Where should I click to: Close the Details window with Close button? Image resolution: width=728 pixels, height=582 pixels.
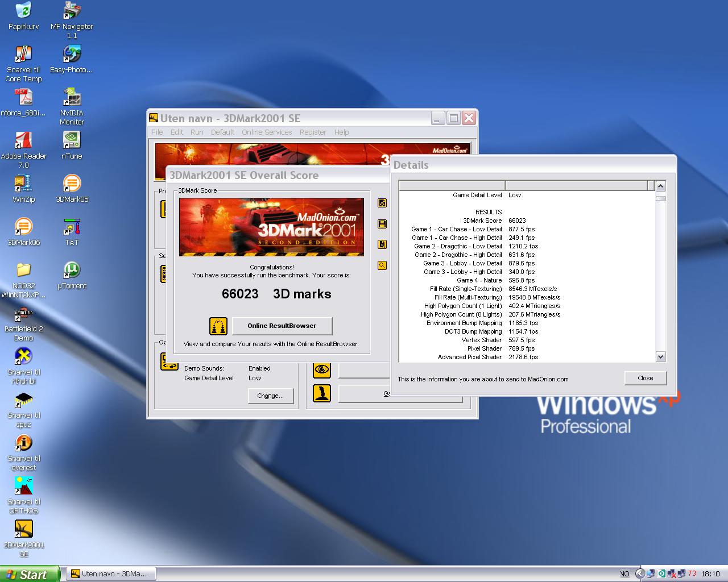pos(645,378)
